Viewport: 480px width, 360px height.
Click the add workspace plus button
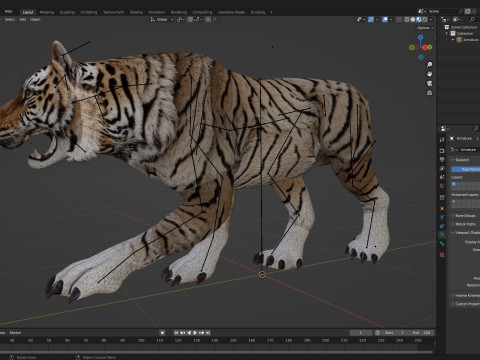(x=271, y=12)
